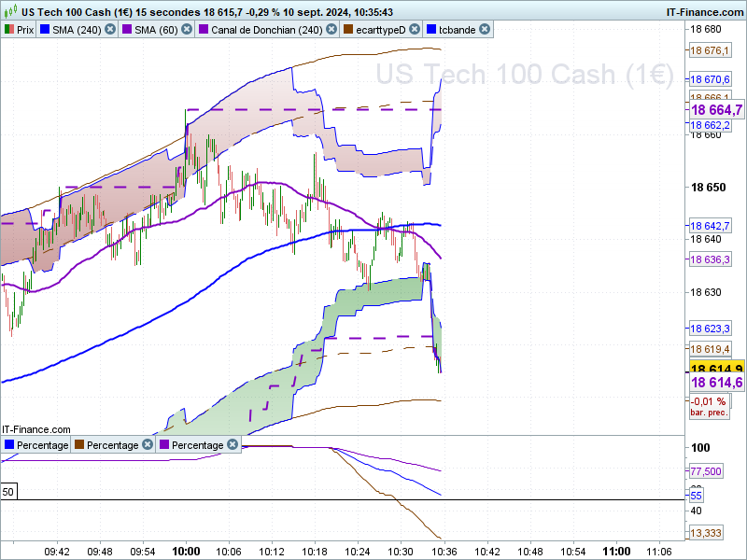Click the brown Percentage color swatch
Screen dimensions: 747x560
pyautogui.click(x=79, y=445)
